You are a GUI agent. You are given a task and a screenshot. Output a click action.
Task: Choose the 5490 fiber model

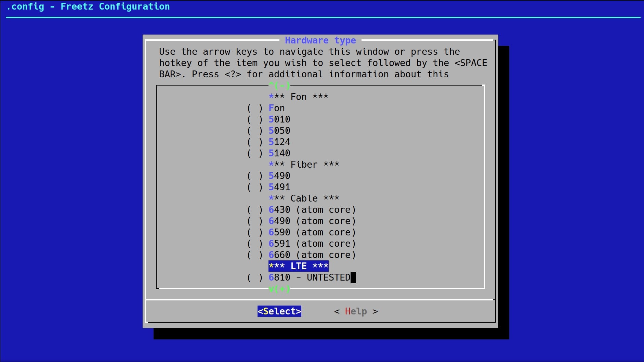tap(279, 176)
